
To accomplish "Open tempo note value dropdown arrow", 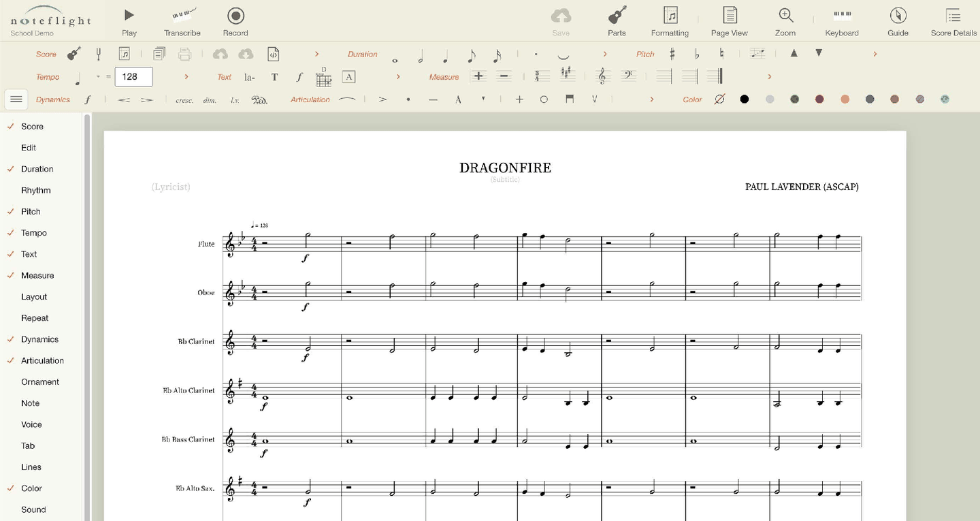I will (x=98, y=77).
